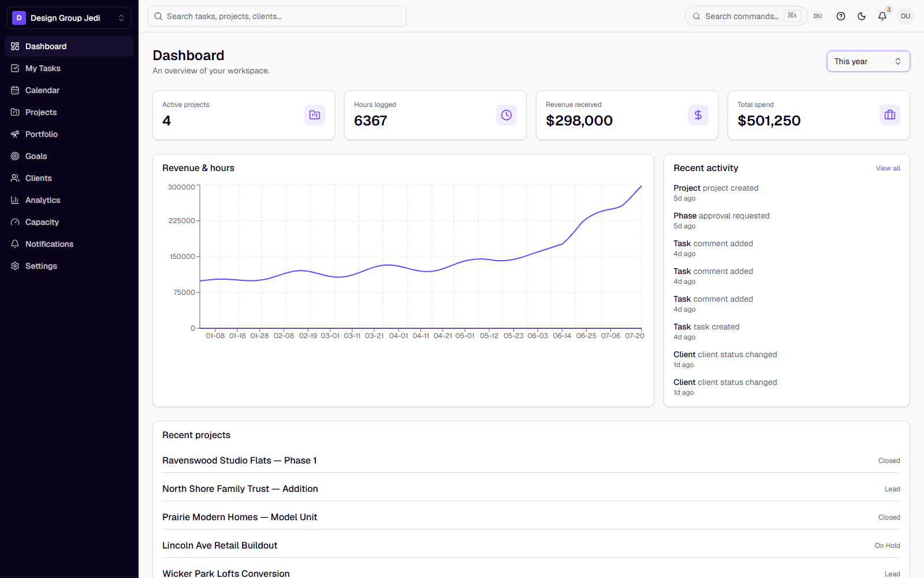Click the purple D workspace logo
The width and height of the screenshot is (924, 578).
click(x=19, y=18)
